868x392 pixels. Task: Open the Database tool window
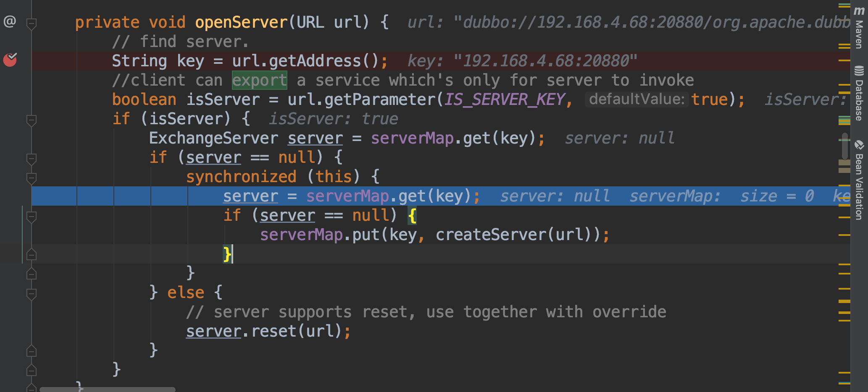[x=860, y=93]
